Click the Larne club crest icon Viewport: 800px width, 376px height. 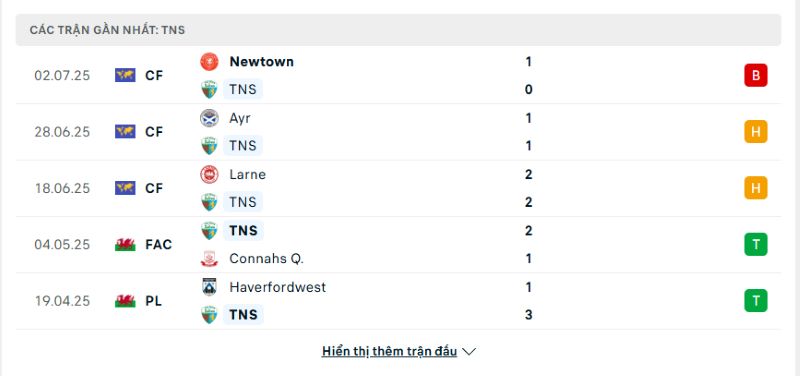[209, 174]
